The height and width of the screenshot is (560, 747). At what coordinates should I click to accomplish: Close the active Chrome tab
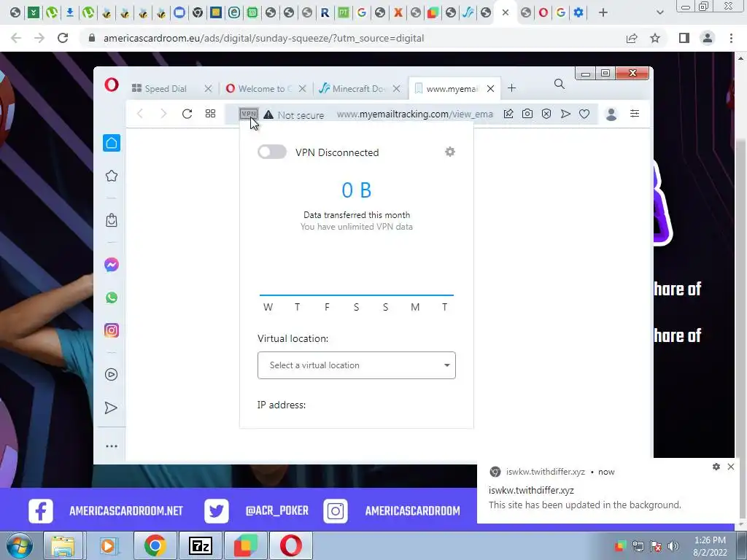pyautogui.click(x=506, y=13)
